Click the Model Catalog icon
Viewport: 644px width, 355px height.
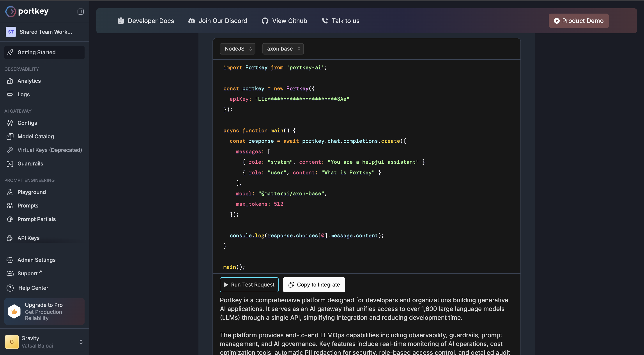pos(10,136)
